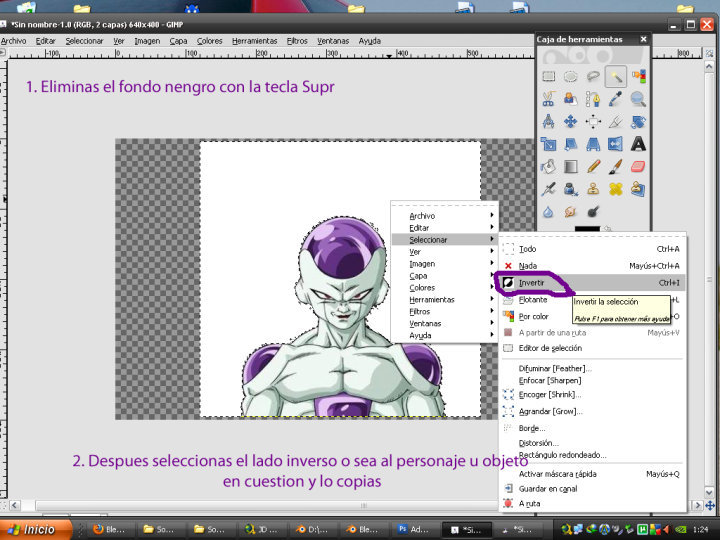
Task: Click the navigation icon at canvas corner
Action: 710,506
